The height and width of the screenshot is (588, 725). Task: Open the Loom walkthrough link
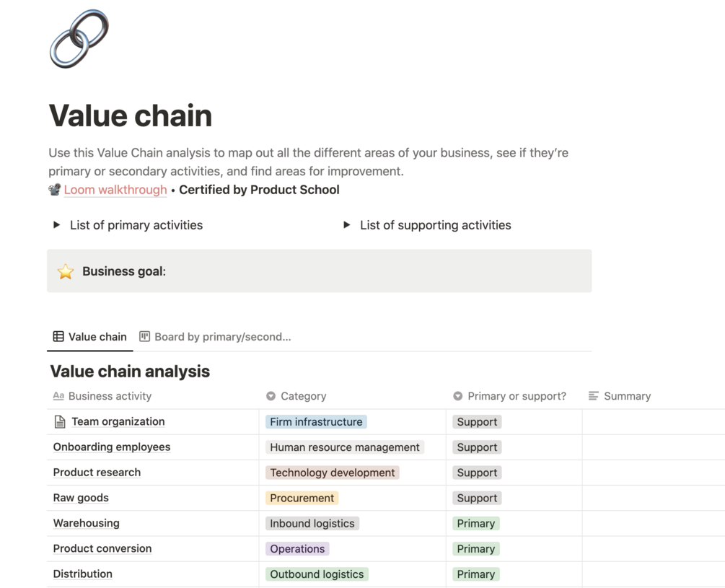(x=115, y=190)
